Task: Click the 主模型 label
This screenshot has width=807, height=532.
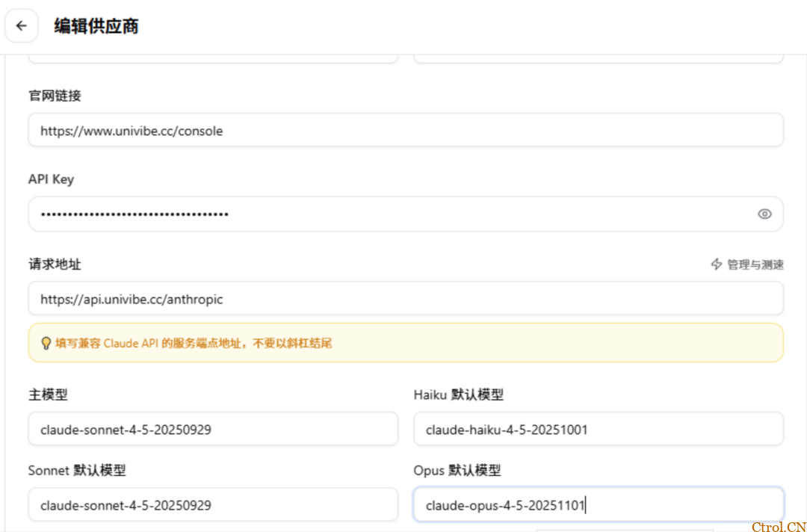Action: pos(48,395)
